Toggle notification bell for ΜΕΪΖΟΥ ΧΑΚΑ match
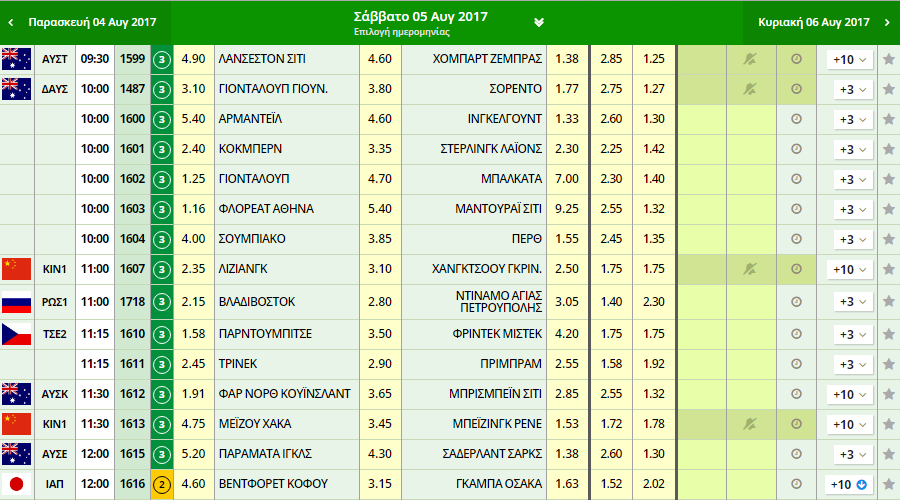This screenshot has width=900, height=500. (x=749, y=424)
